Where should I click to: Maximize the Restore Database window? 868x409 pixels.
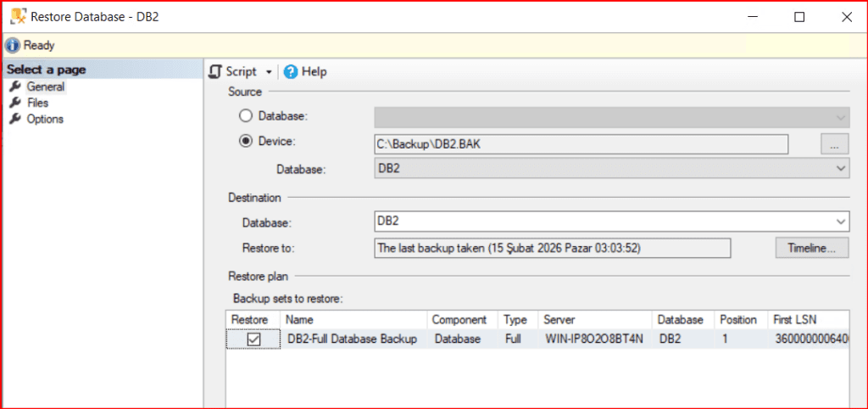click(798, 17)
